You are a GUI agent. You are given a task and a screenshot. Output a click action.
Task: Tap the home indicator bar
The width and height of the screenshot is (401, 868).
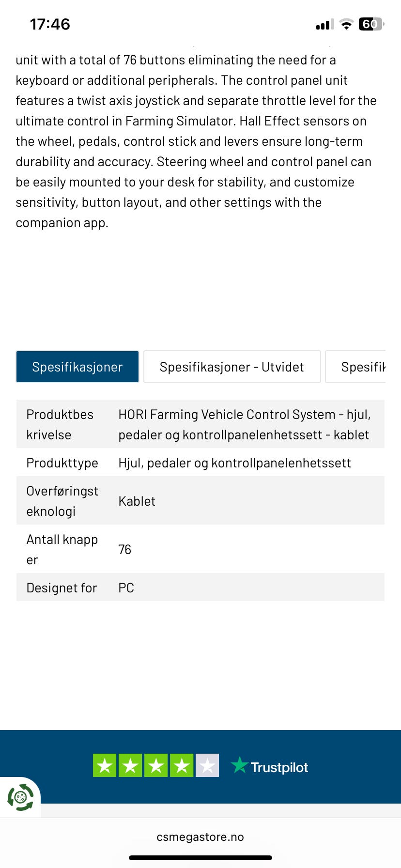pos(200,858)
